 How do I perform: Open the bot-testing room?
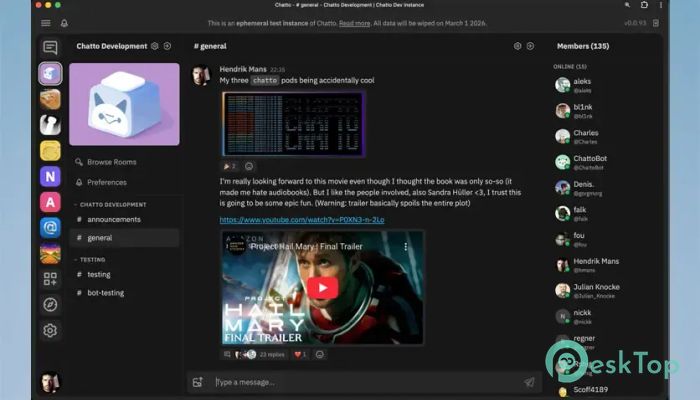click(124, 293)
